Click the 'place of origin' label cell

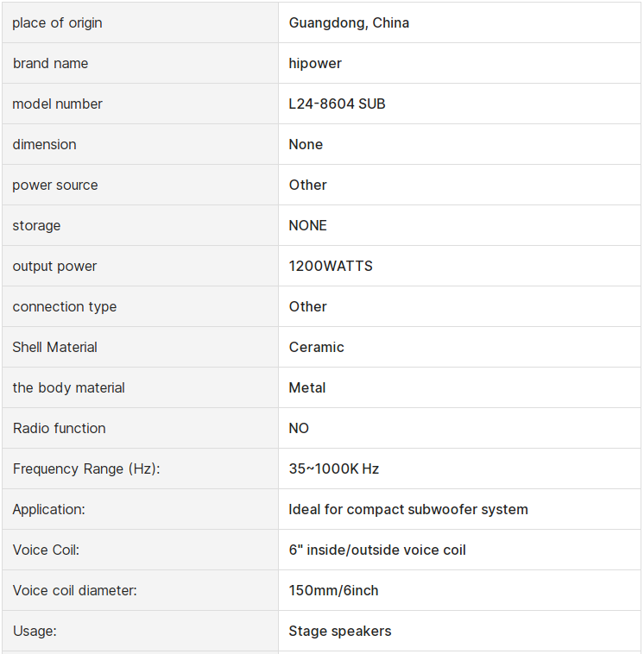[57, 23]
